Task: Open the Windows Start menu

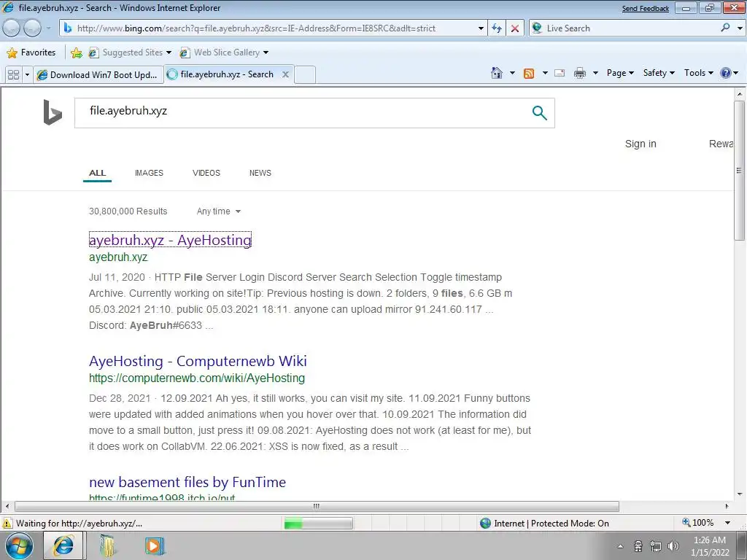Action: click(19, 545)
